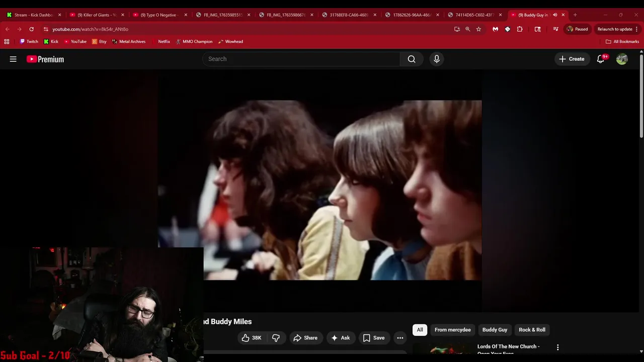Click the address bar URL
This screenshot has width=644, height=362.
tap(90, 29)
